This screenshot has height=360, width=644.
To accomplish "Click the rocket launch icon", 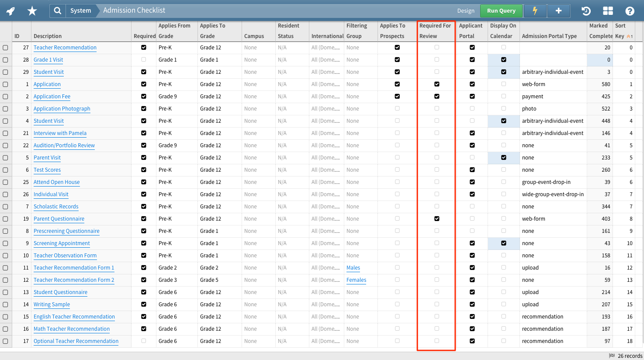I will [11, 11].
